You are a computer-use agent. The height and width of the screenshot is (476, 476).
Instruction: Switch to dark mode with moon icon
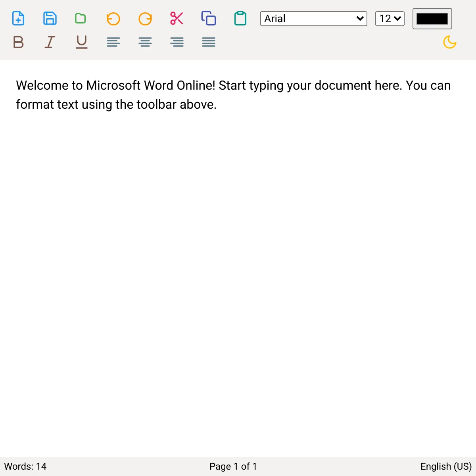450,42
